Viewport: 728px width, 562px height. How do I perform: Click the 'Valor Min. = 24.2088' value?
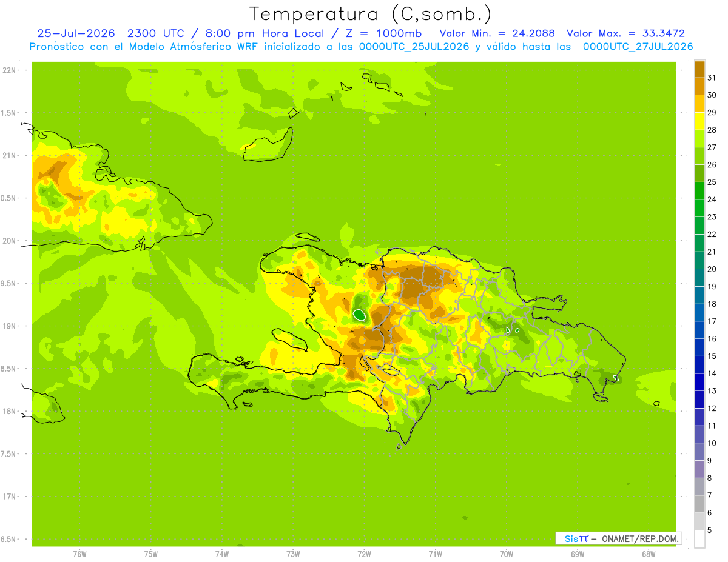(x=497, y=33)
